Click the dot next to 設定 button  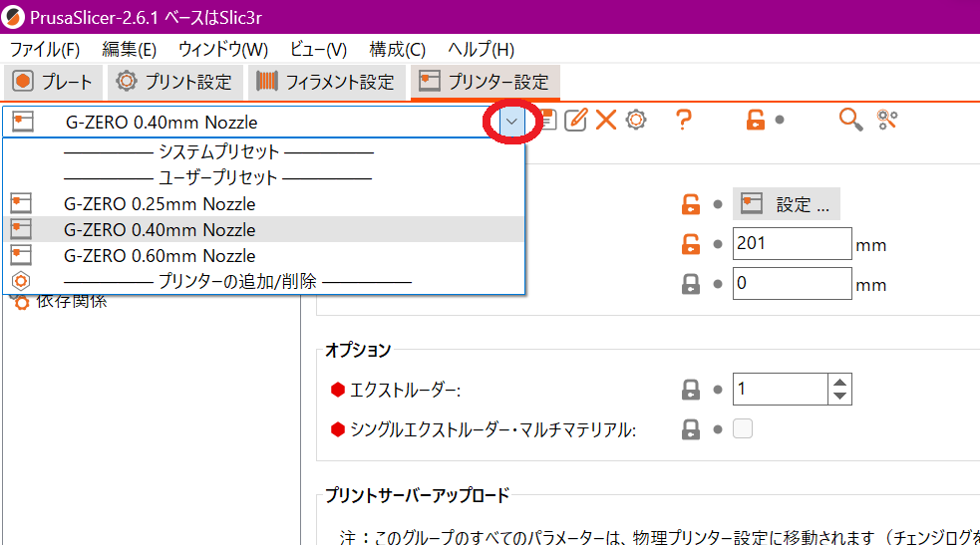click(x=718, y=204)
